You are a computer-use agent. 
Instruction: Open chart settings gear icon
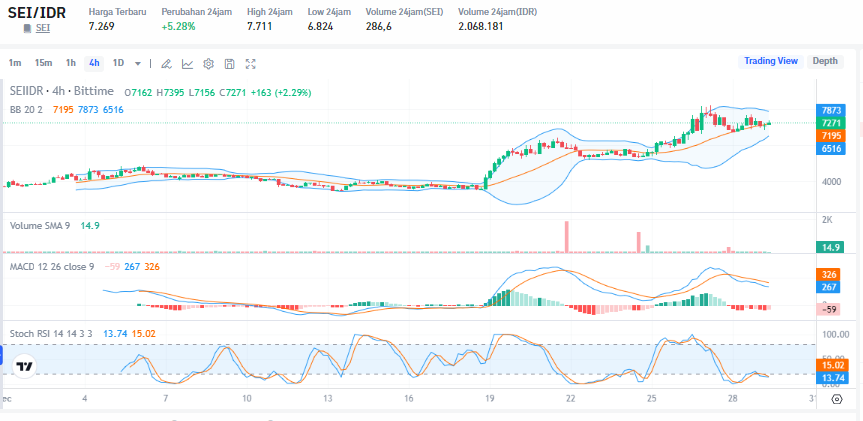click(x=208, y=64)
